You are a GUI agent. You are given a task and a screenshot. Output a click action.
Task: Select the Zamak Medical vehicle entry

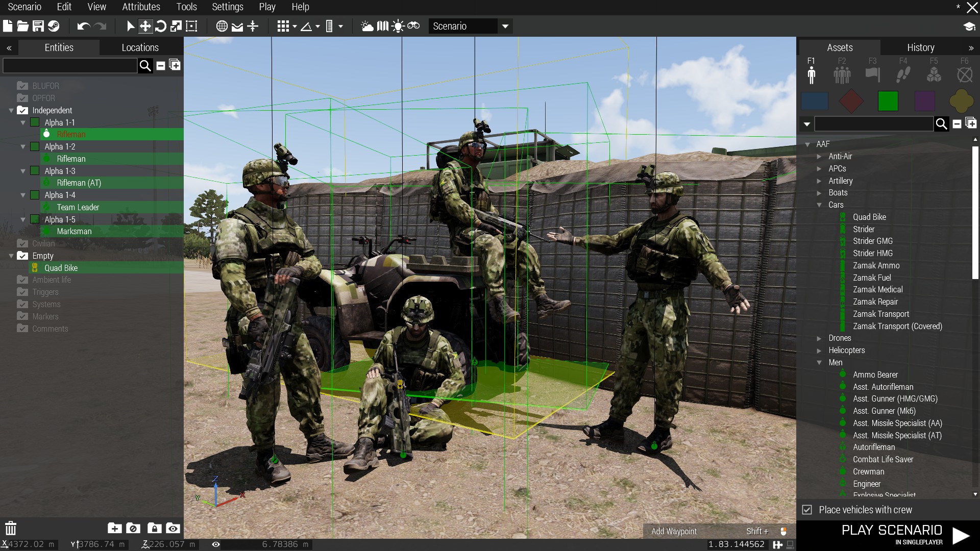(x=877, y=289)
